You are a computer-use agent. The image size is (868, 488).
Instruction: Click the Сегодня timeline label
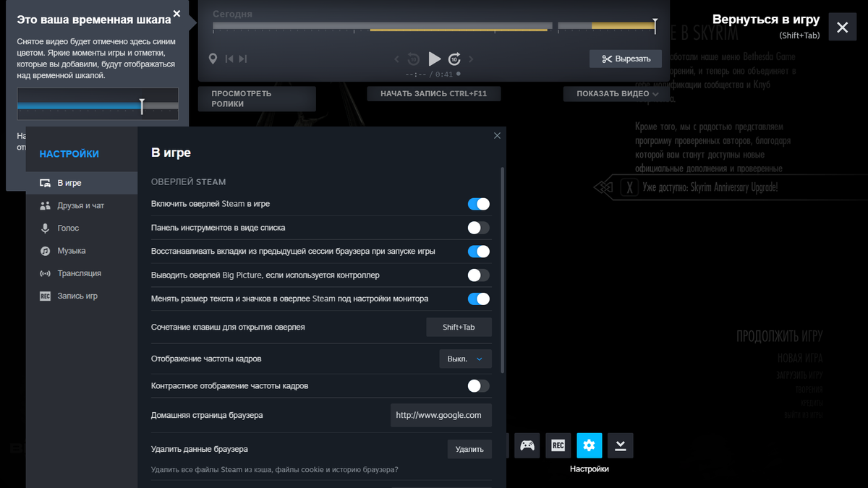tap(232, 14)
